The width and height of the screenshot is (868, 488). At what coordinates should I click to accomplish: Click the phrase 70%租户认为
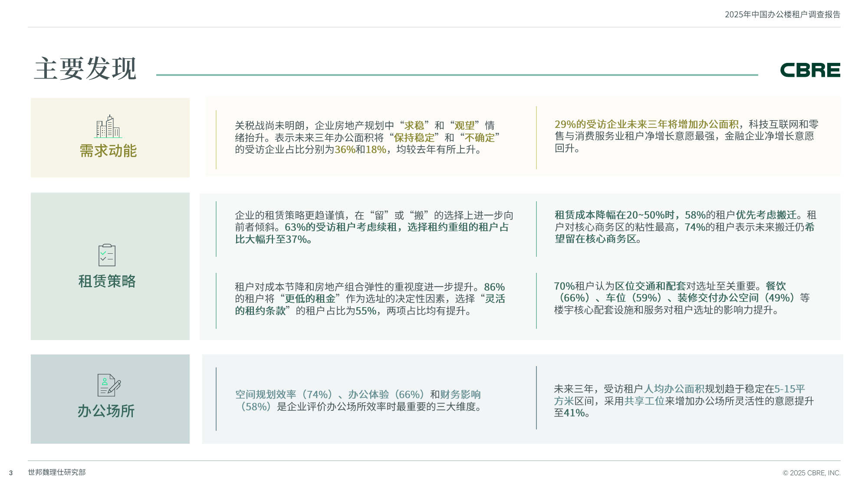click(584, 286)
